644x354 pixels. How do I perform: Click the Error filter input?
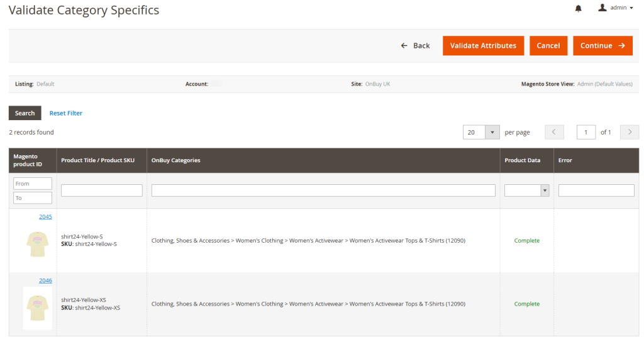[596, 191]
